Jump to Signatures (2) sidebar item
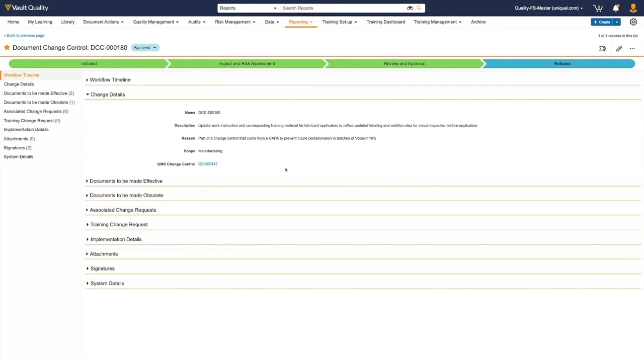The image size is (644, 362). coord(18,148)
